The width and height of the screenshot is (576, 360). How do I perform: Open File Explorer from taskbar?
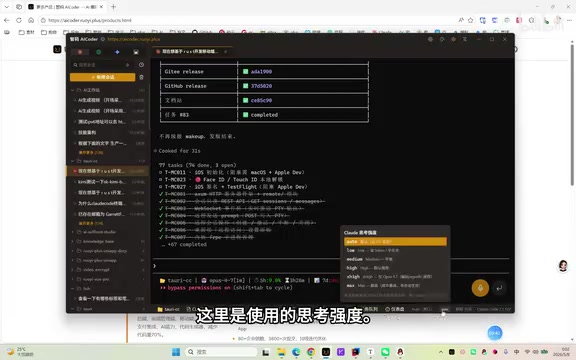coord(281,352)
